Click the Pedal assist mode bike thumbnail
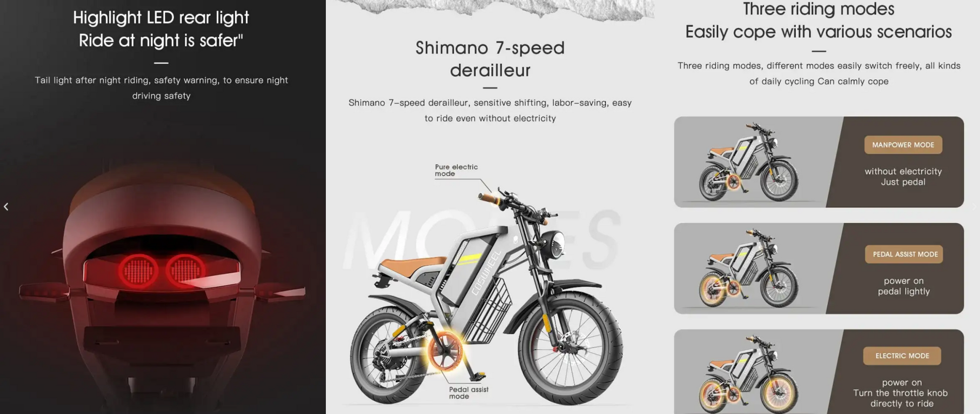This screenshot has height=414, width=980. (x=748, y=268)
